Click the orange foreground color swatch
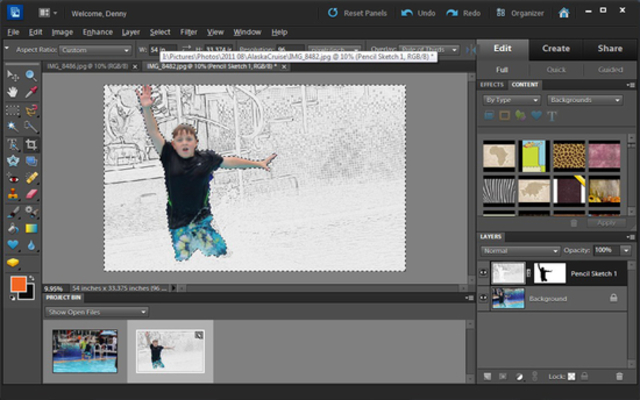The image size is (640, 400). pos(17,283)
